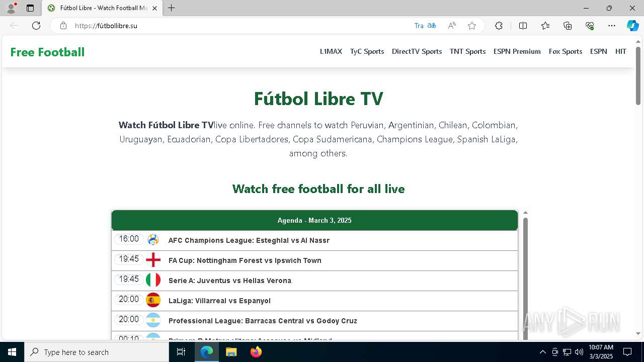Open L1MAX channel link
Image resolution: width=644 pixels, height=362 pixels.
331,51
